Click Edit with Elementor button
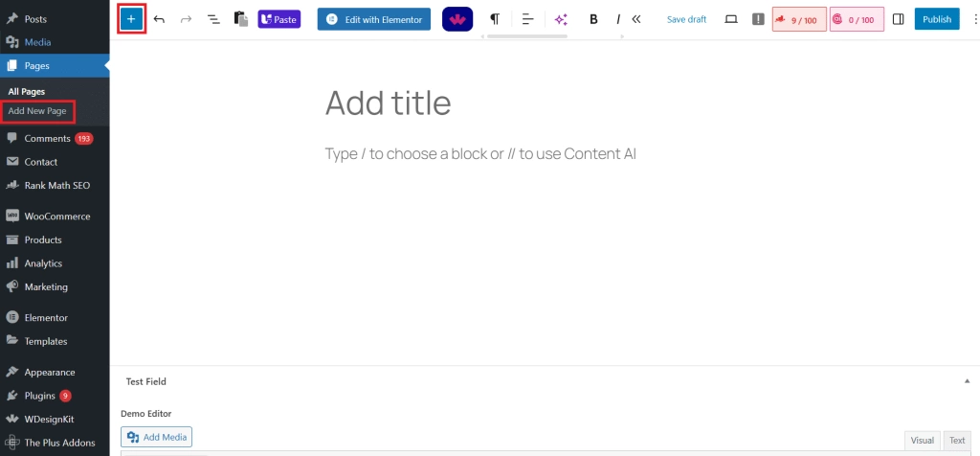Screen dimensions: 980x456 pos(374,19)
